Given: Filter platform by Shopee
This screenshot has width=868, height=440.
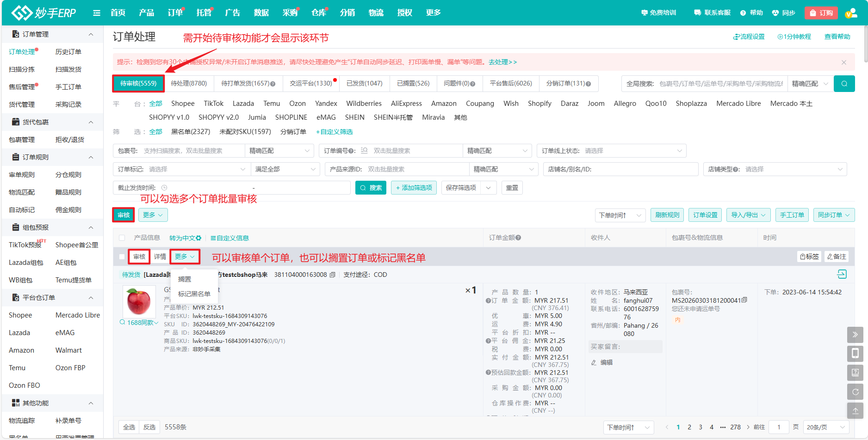Looking at the screenshot, I should tap(183, 104).
